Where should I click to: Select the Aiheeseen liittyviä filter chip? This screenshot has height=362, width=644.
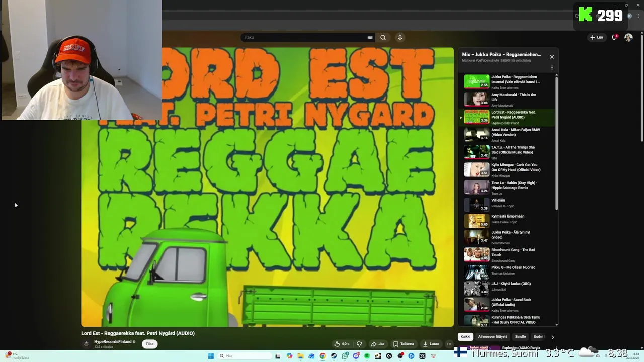[x=493, y=337]
